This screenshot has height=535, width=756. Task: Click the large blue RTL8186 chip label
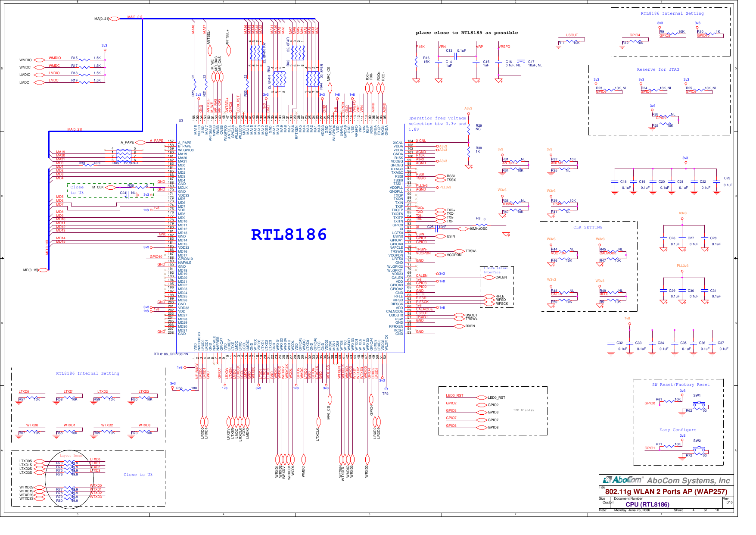point(289,235)
